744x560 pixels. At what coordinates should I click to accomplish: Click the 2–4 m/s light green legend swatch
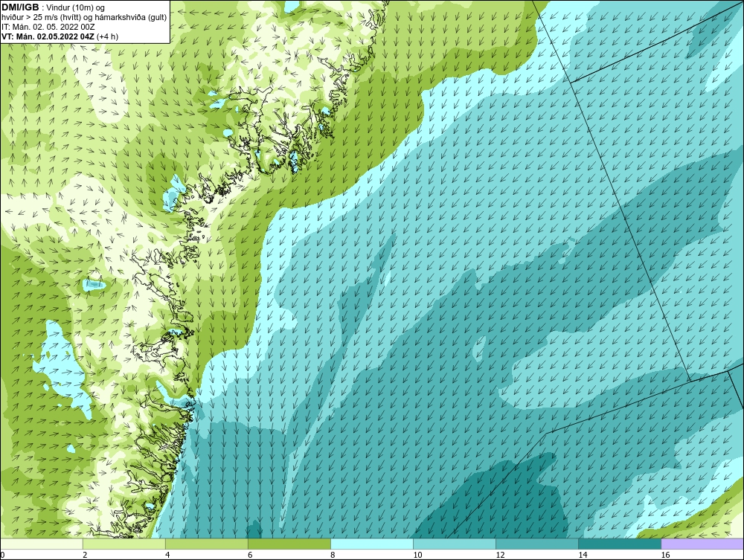tap(124, 544)
